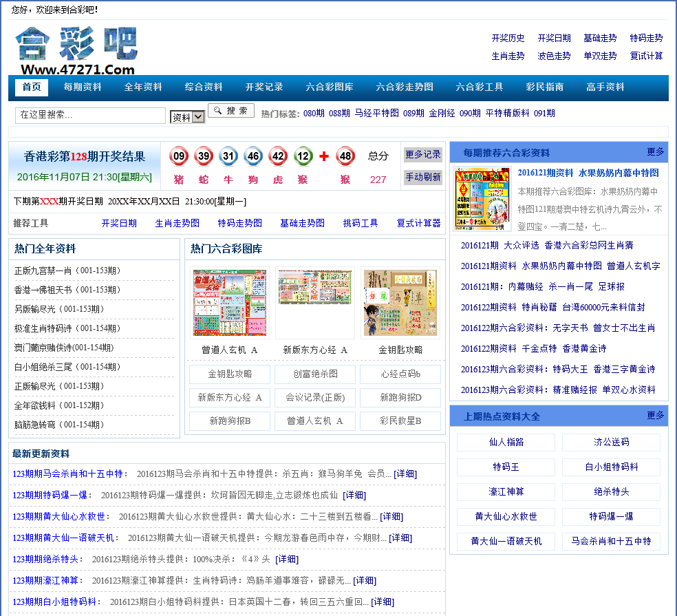
Task: Click lottery ball number 31
Action: 228,156
